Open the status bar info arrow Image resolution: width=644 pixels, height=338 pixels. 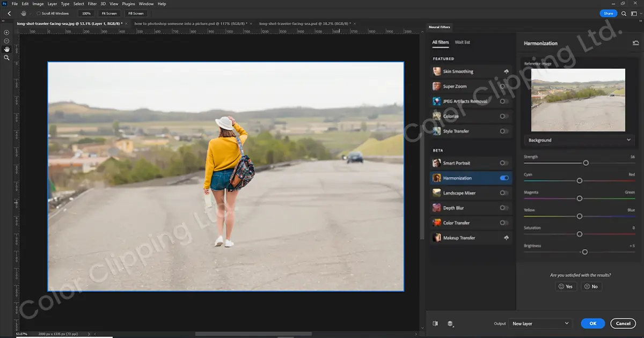pyautogui.click(x=89, y=334)
